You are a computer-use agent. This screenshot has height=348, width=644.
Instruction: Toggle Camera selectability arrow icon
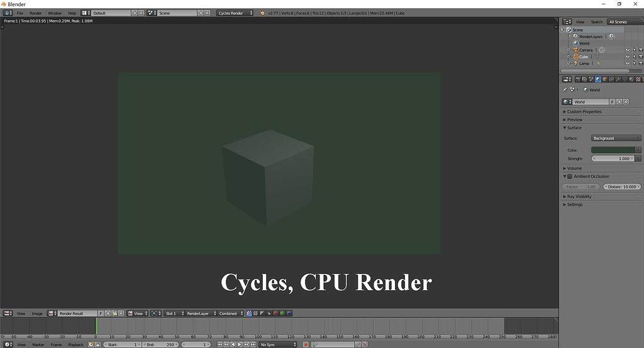pos(634,50)
